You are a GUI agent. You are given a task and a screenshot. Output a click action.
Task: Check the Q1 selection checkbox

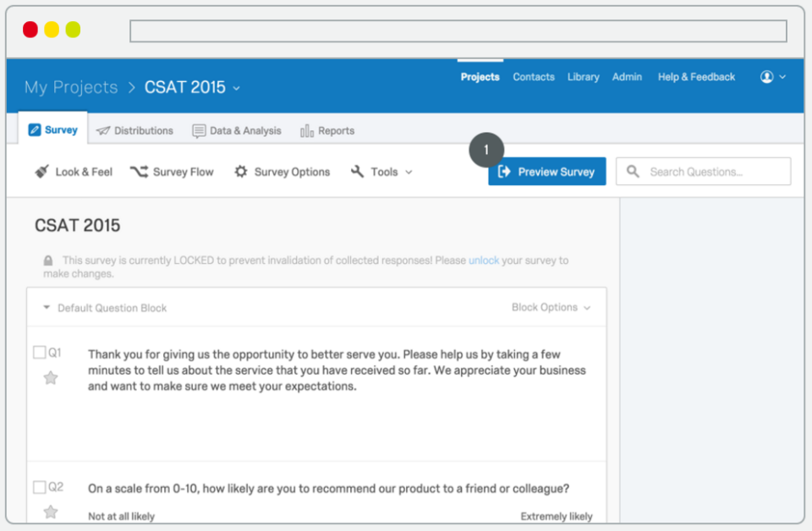click(38, 353)
